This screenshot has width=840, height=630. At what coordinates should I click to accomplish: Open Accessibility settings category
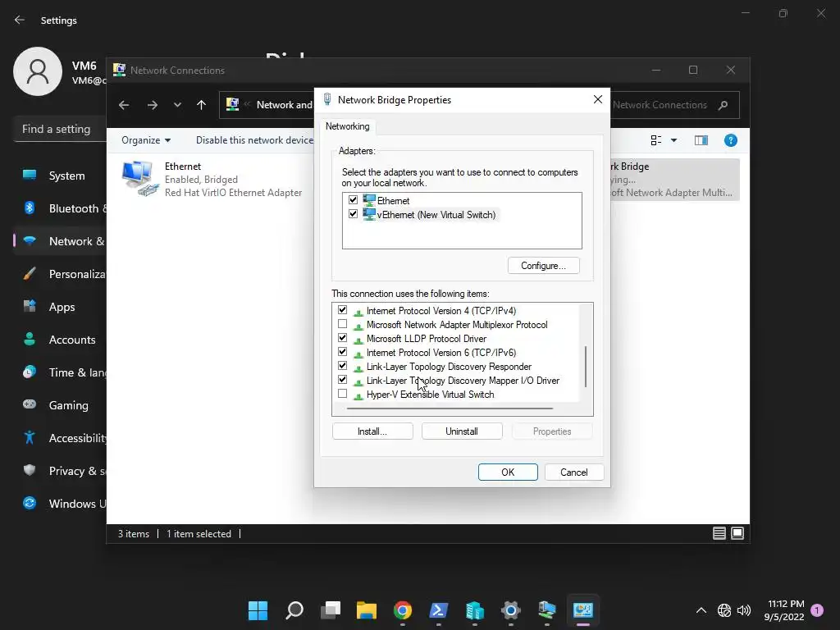(x=60, y=438)
